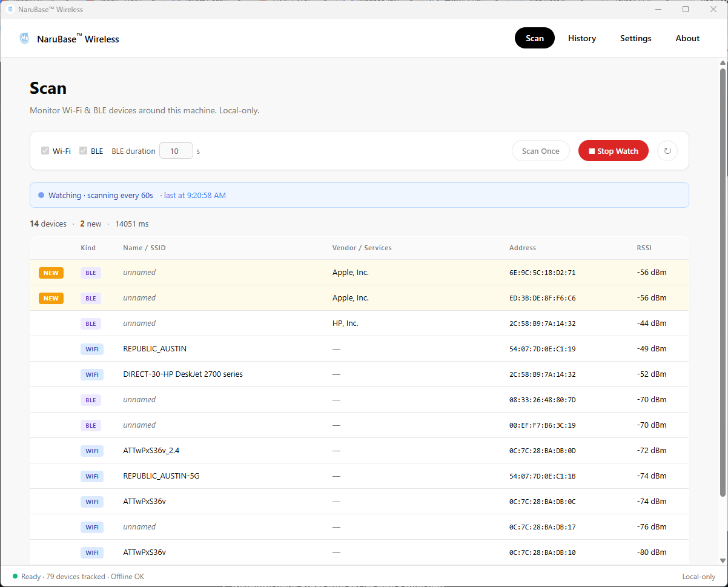Click the -52 dBm RSSI value
The height and width of the screenshot is (587, 728).
652,374
